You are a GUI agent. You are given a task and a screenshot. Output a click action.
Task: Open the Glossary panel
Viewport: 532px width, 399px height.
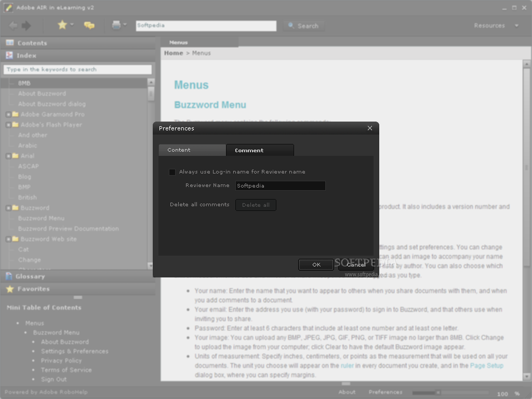(78, 276)
